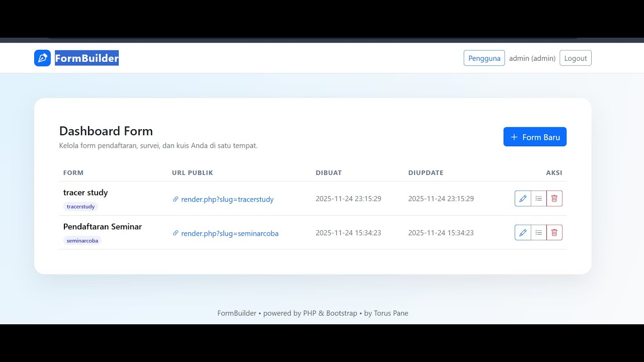
Task: Open render.php?slug=tracerstudy public link
Action: (227, 199)
